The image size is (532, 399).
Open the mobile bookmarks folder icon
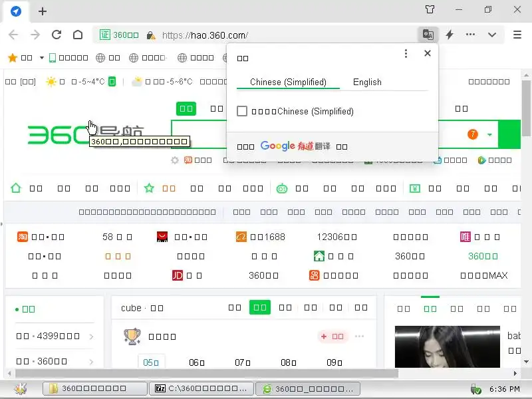click(53, 58)
